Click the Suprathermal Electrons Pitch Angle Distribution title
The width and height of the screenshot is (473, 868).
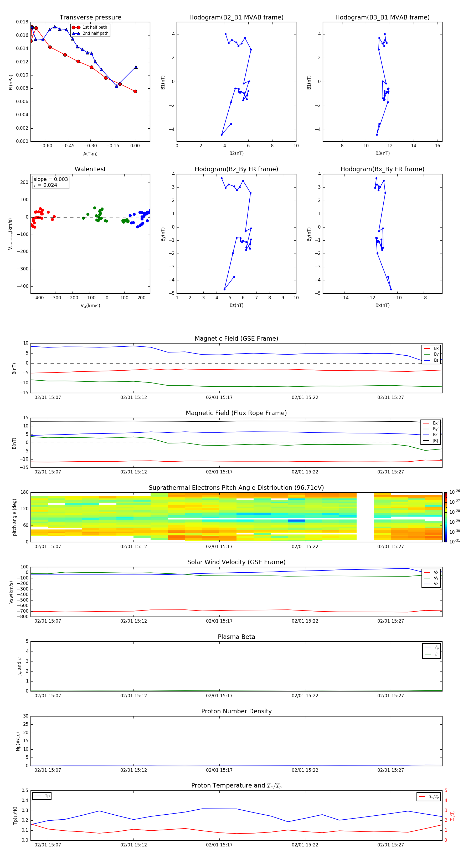[x=236, y=488]
